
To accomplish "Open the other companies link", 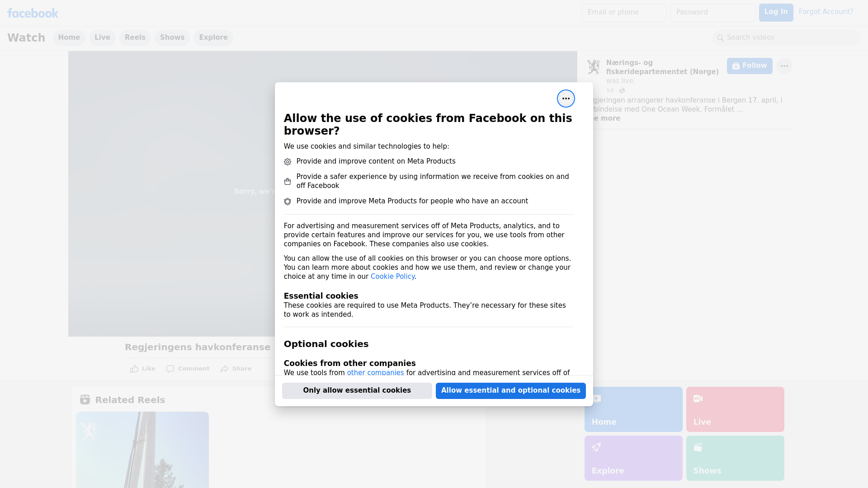I will point(375,373).
